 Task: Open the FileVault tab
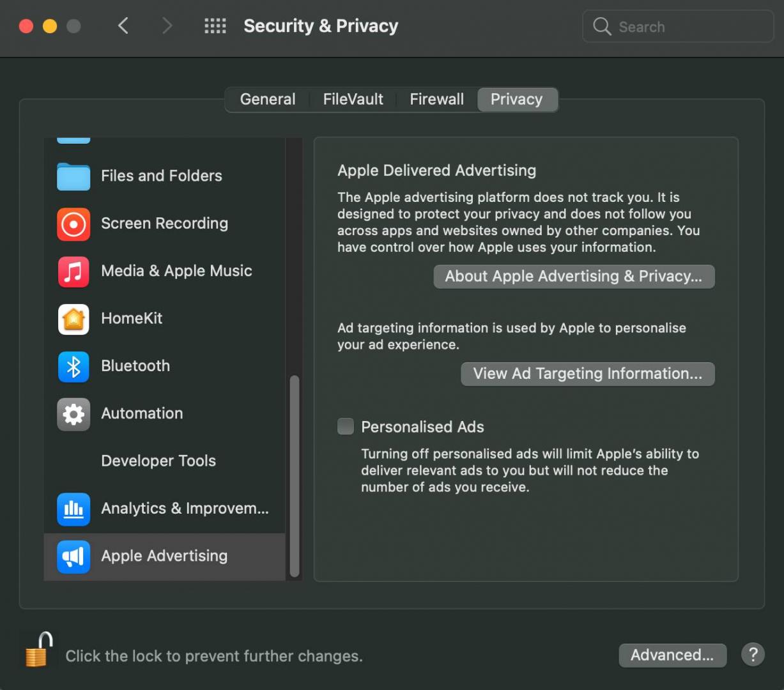click(x=353, y=100)
